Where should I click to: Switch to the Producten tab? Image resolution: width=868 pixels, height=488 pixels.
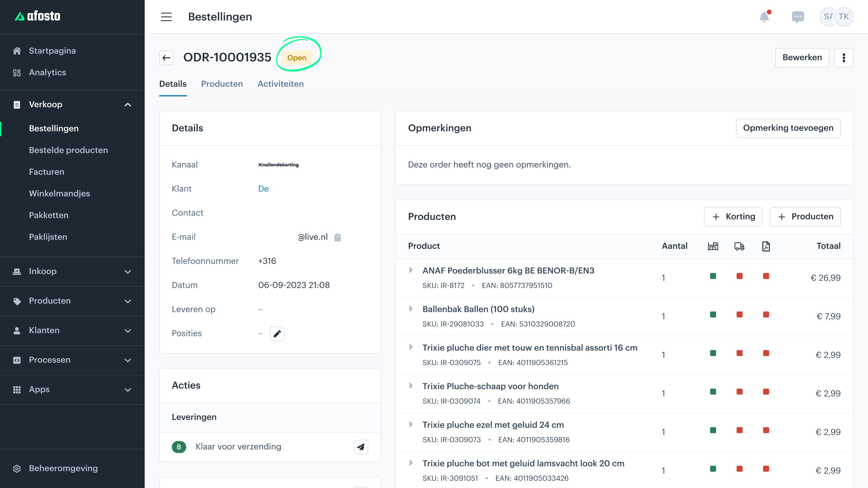click(222, 83)
